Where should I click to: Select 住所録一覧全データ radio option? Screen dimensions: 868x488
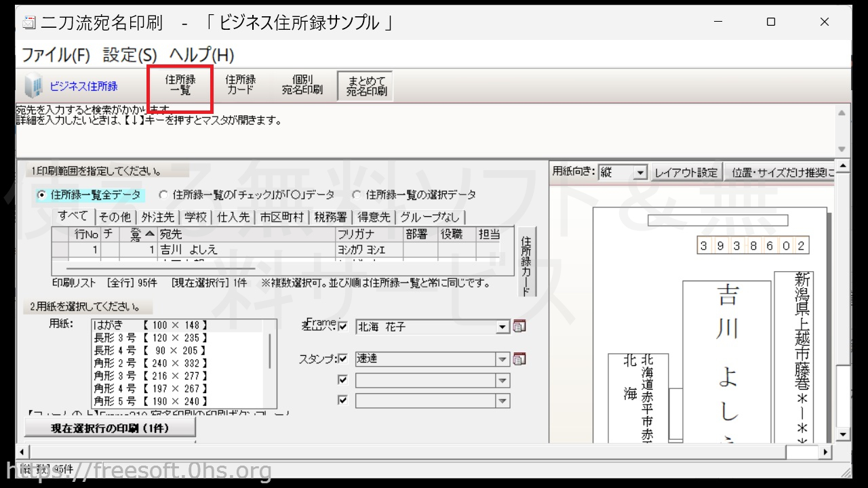coord(41,195)
